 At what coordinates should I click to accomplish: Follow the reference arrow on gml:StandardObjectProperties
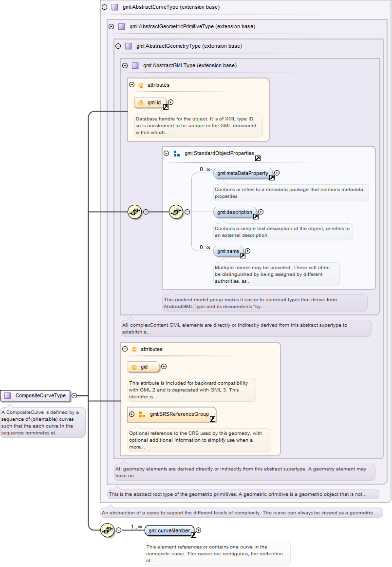(x=258, y=158)
